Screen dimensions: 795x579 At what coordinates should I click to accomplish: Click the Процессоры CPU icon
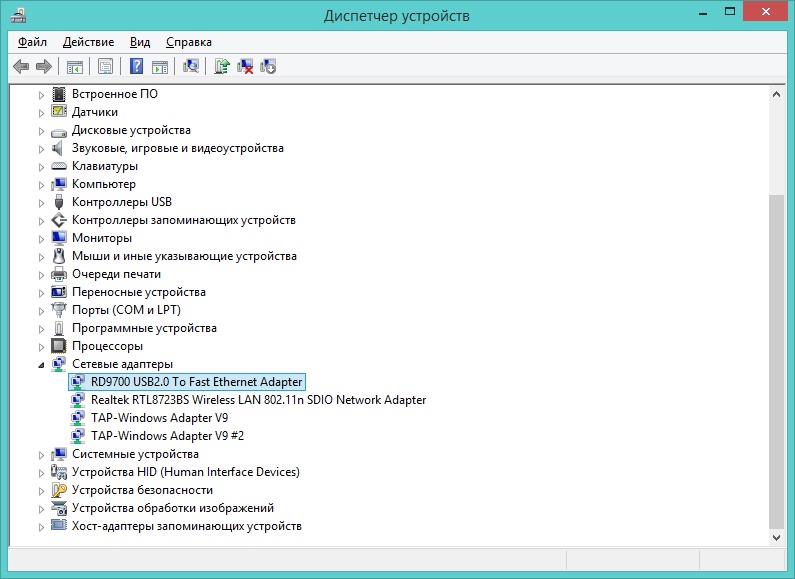coord(59,346)
